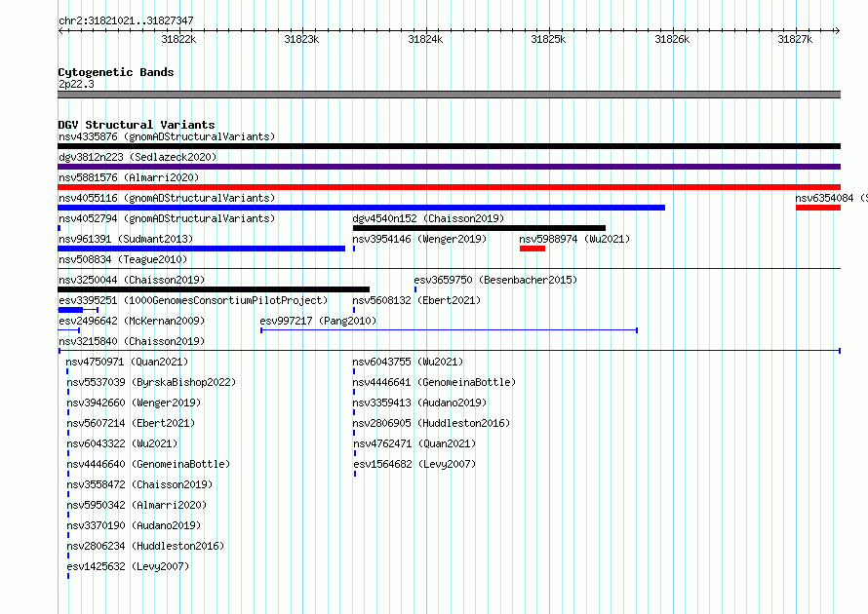Screen dimensions: 868x614
Task: Open nsv4055116 (gnomADStructuralVariants) label
Action: [x=167, y=198]
